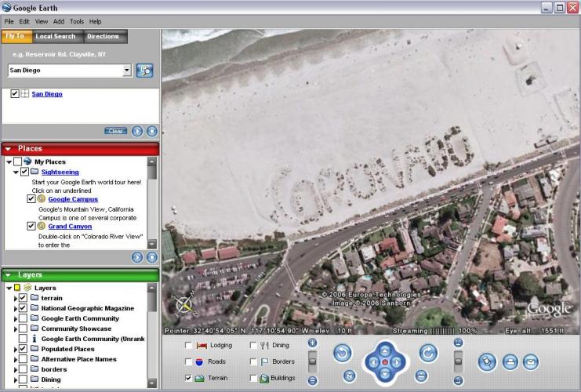Switch to the Local Search tab
581x392 pixels.
56,36
